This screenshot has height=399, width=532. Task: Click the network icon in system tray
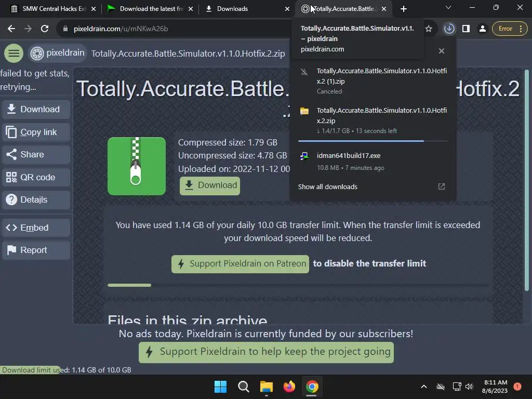[457, 387]
